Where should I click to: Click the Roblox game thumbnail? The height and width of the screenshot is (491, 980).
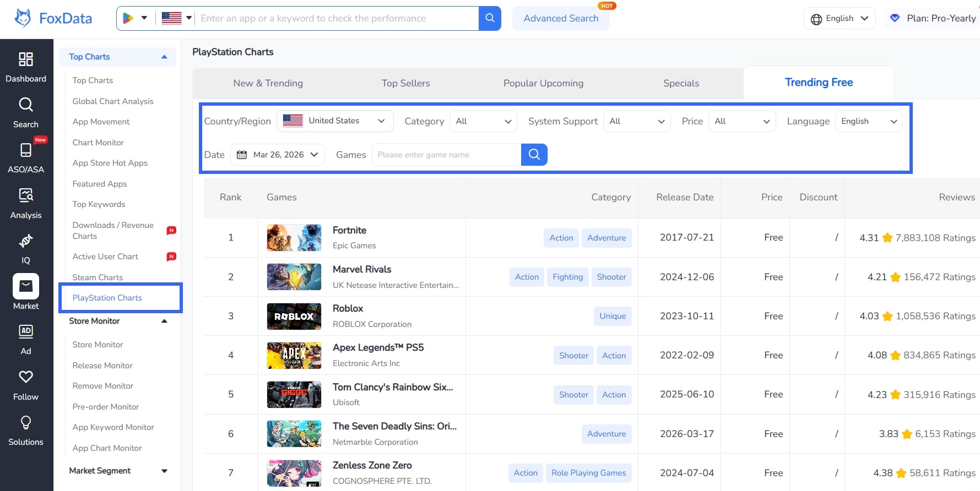tap(294, 317)
